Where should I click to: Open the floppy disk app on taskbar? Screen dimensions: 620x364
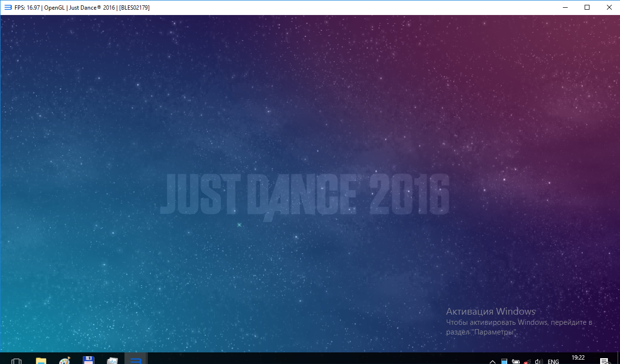point(89,361)
